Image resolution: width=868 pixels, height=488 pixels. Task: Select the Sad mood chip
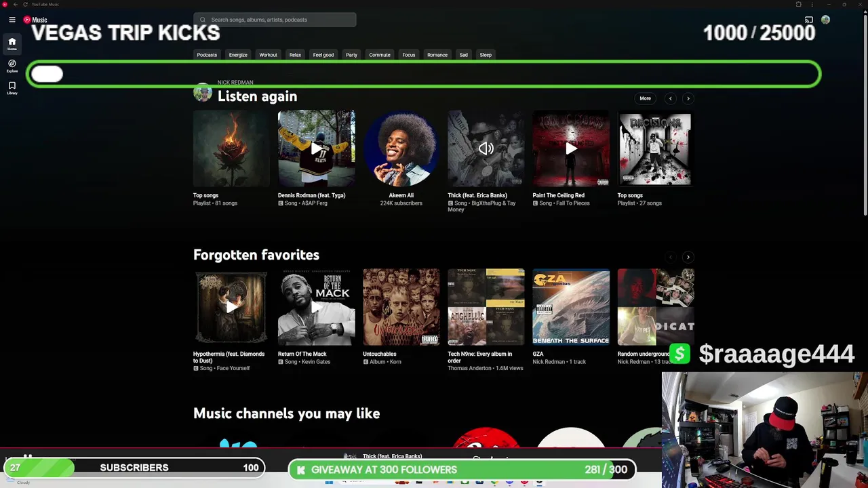(x=464, y=55)
